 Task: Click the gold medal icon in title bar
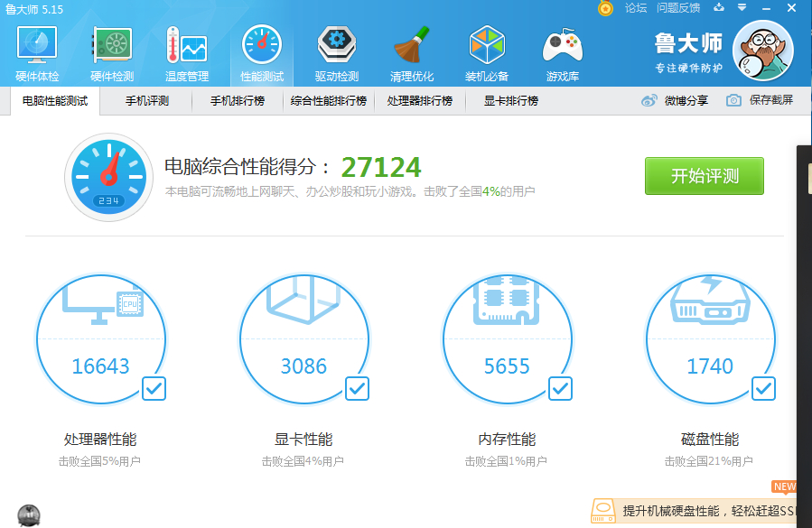(605, 8)
